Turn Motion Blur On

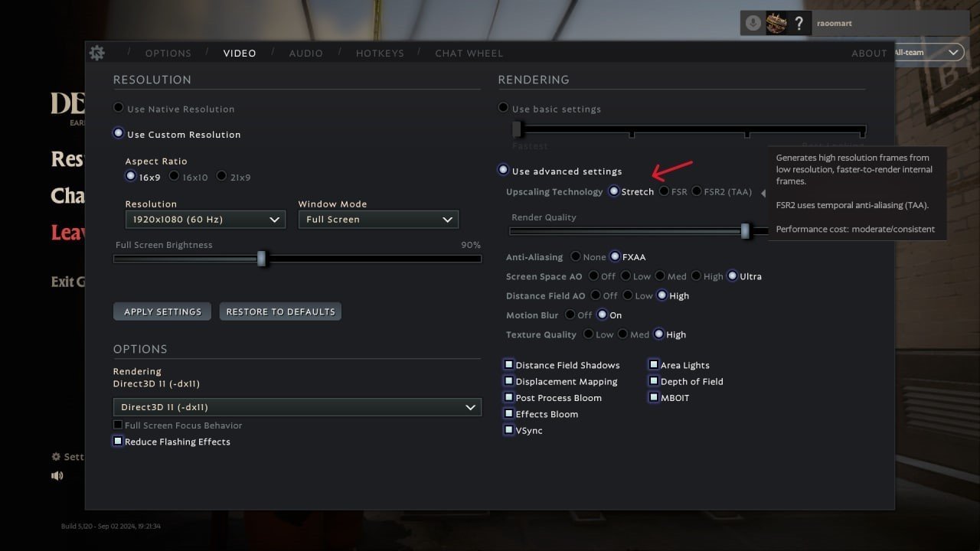[x=602, y=314]
